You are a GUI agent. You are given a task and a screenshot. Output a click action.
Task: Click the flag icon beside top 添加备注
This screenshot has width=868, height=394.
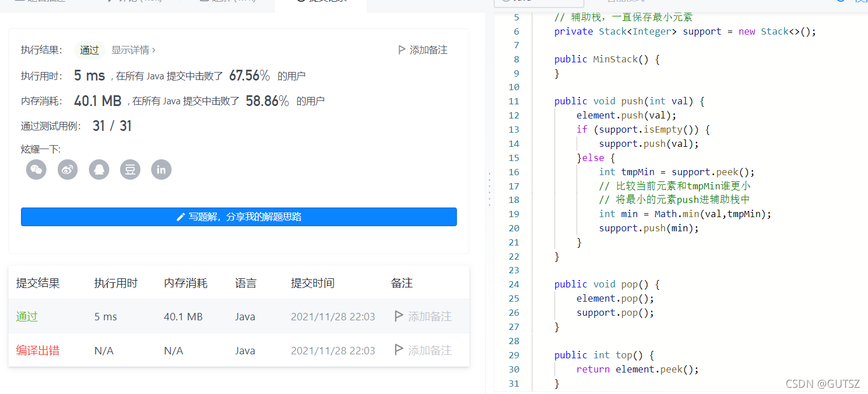401,50
